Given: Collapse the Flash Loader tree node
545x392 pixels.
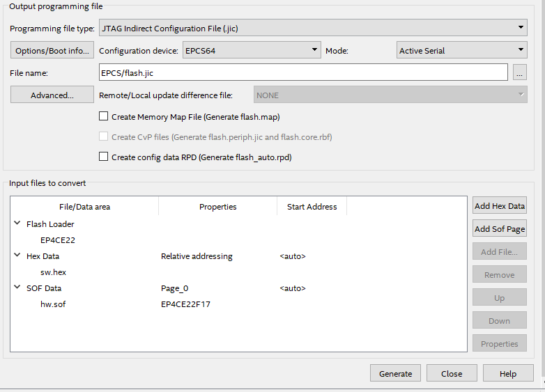Looking at the screenshot, I should coord(17,224).
